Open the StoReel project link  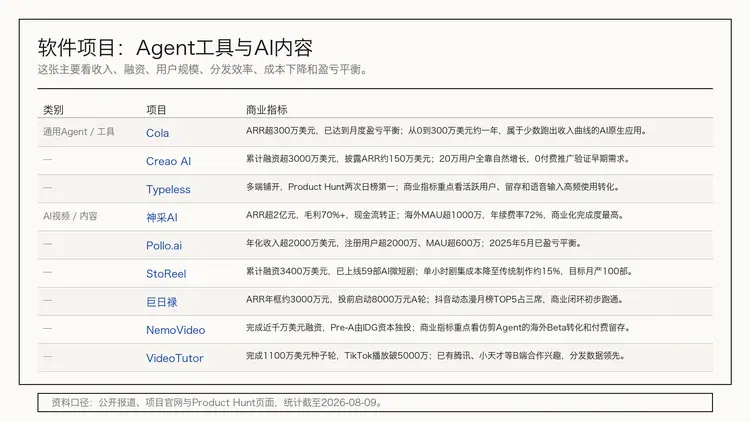(166, 274)
